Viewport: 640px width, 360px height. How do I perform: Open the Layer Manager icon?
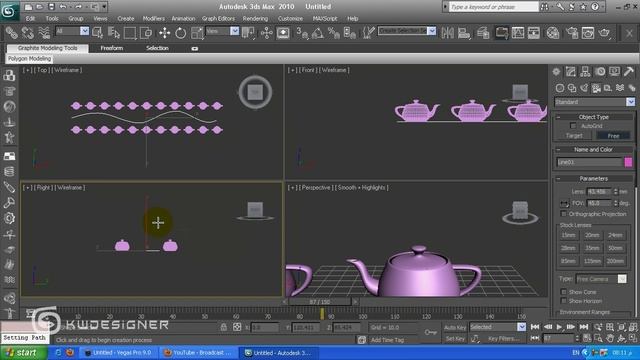pyautogui.click(x=483, y=33)
